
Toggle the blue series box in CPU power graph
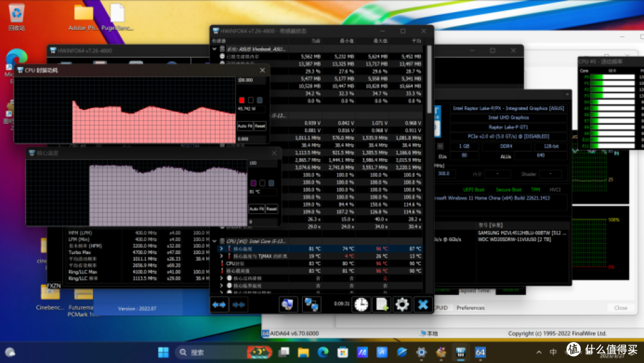(259, 100)
